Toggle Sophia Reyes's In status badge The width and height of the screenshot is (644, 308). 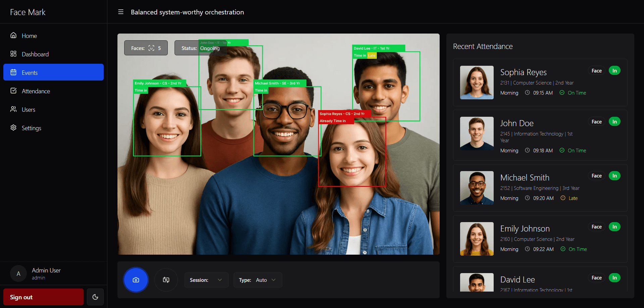click(x=614, y=70)
